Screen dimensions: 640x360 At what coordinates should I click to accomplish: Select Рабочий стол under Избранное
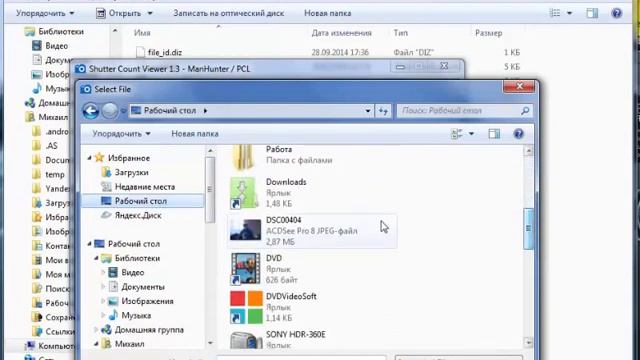pyautogui.click(x=142, y=201)
